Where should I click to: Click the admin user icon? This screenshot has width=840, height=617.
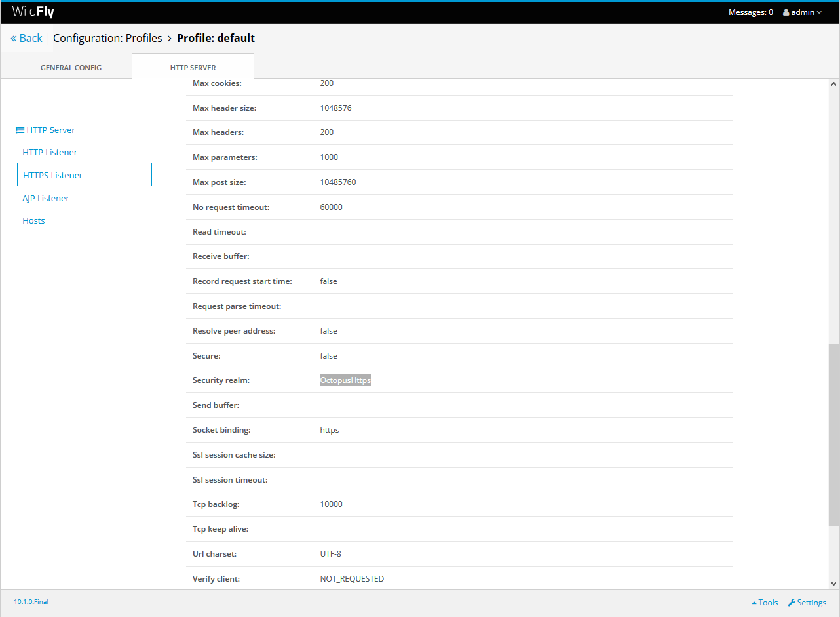click(786, 12)
